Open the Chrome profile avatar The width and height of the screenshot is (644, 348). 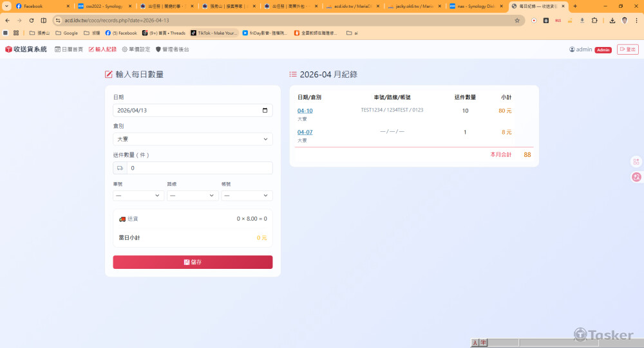(x=625, y=20)
